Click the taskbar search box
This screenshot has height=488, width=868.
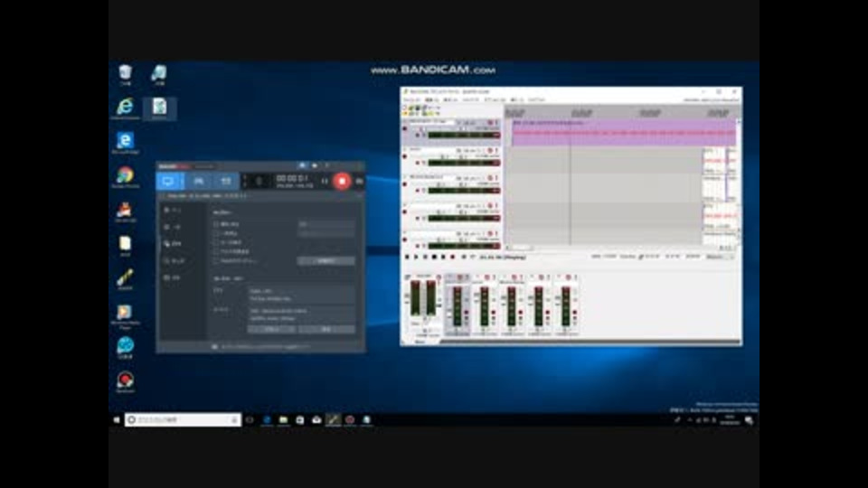[x=183, y=420]
